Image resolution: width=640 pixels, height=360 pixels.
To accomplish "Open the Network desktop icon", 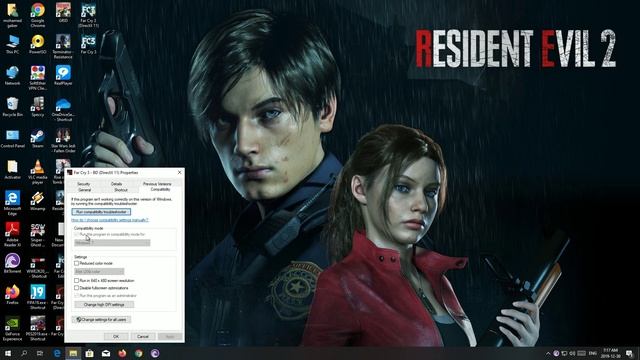I will tap(12, 76).
